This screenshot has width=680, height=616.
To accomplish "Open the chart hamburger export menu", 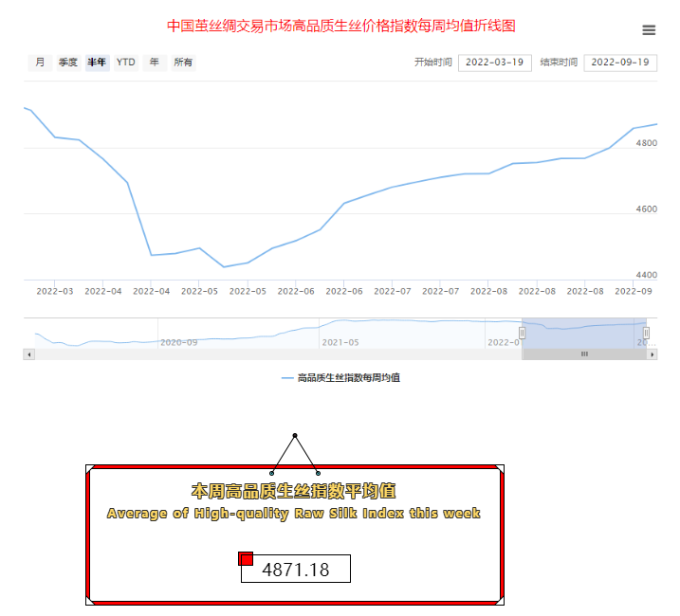I will pyautogui.click(x=649, y=30).
